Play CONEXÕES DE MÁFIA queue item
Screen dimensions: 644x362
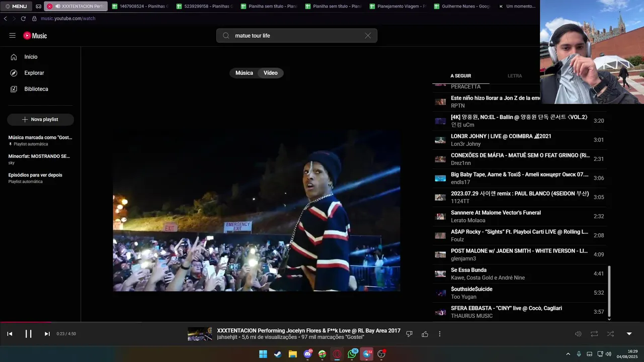click(520, 159)
